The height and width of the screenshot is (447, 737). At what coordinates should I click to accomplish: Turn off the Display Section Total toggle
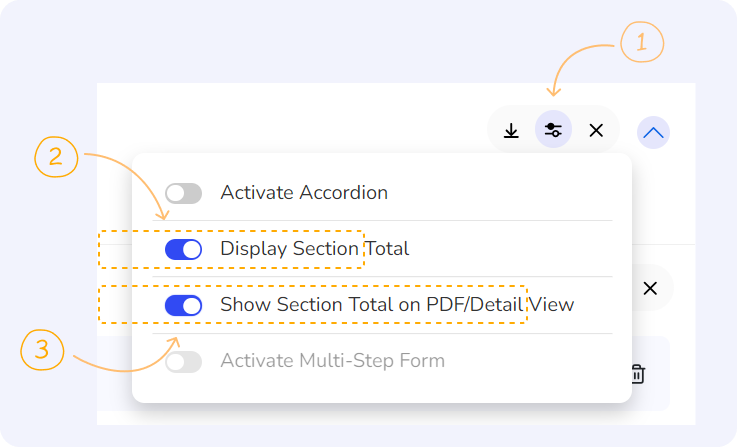point(183,249)
